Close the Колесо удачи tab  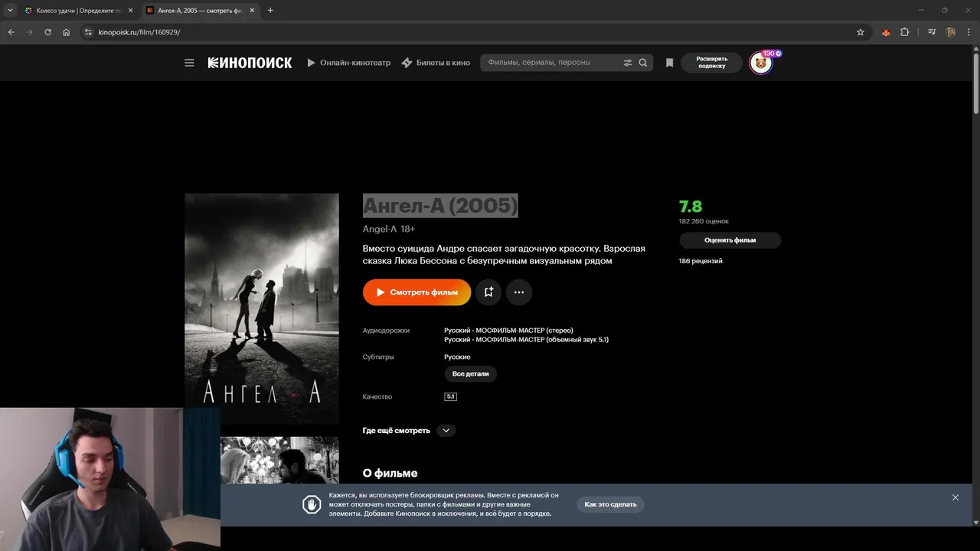(x=130, y=11)
